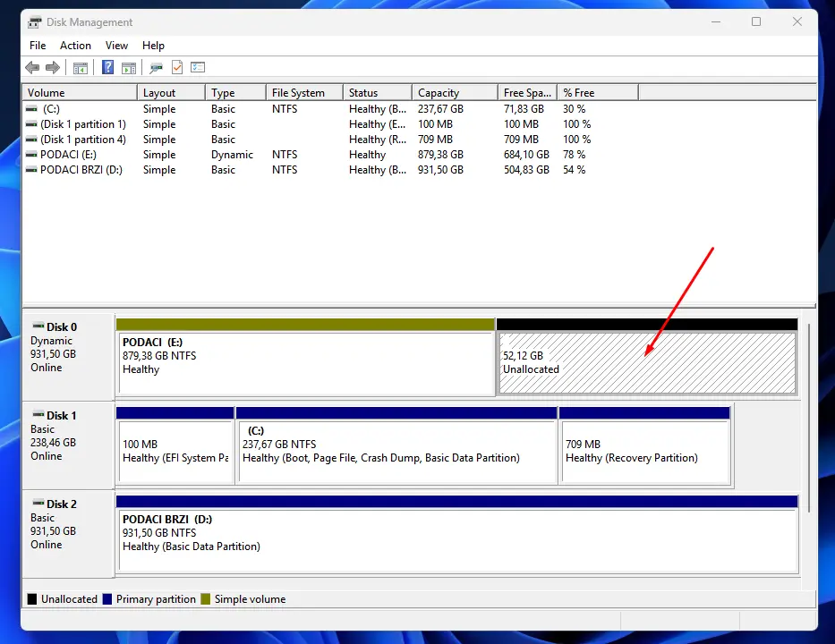The width and height of the screenshot is (835, 644).
Task: Click the Forward navigation arrow icon
Action: click(53, 67)
